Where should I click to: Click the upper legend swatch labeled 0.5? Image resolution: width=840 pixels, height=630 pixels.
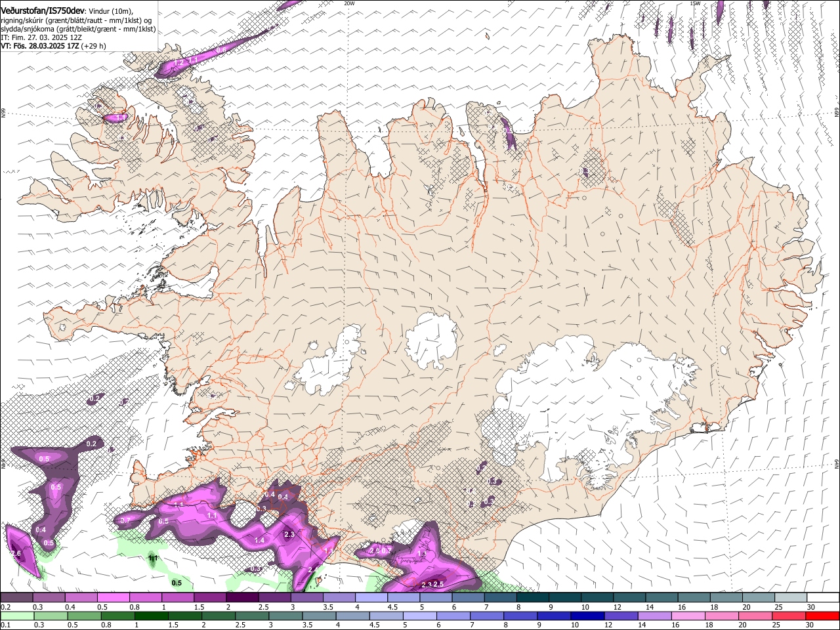pyautogui.click(x=114, y=598)
